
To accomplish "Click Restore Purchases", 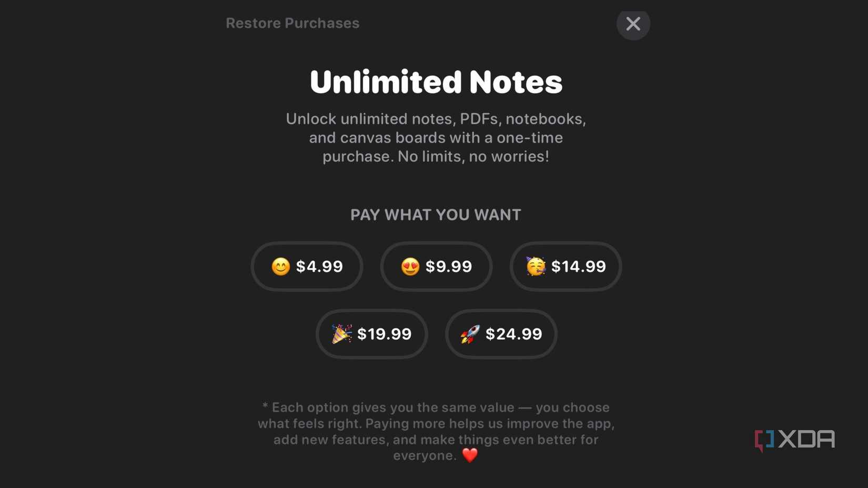I will (292, 23).
